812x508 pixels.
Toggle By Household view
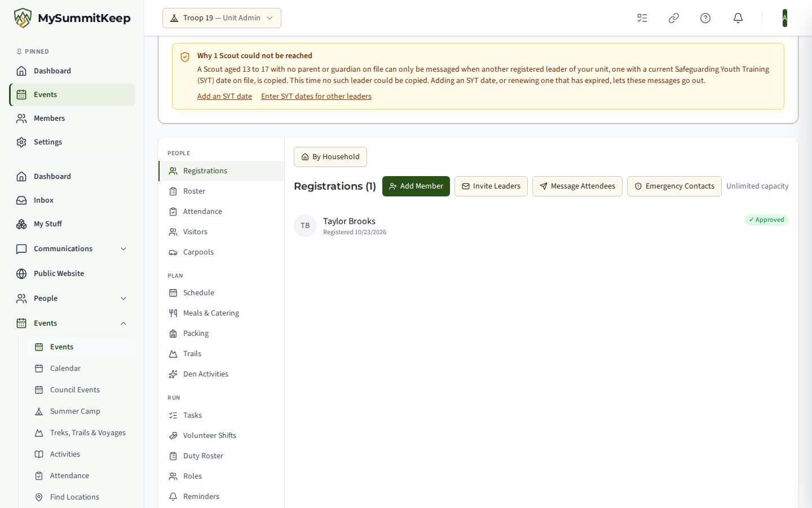(330, 157)
